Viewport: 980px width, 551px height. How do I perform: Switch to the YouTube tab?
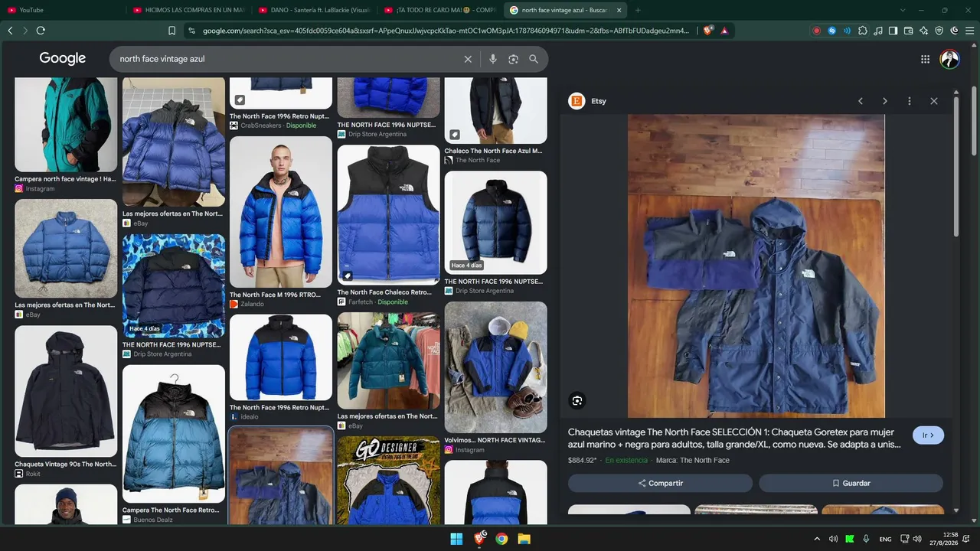tap(61, 10)
